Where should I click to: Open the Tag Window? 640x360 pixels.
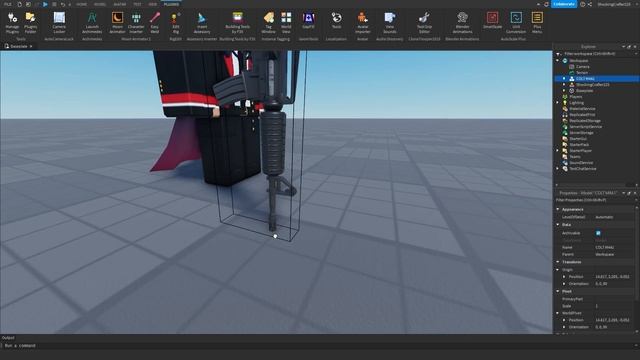(x=268, y=23)
